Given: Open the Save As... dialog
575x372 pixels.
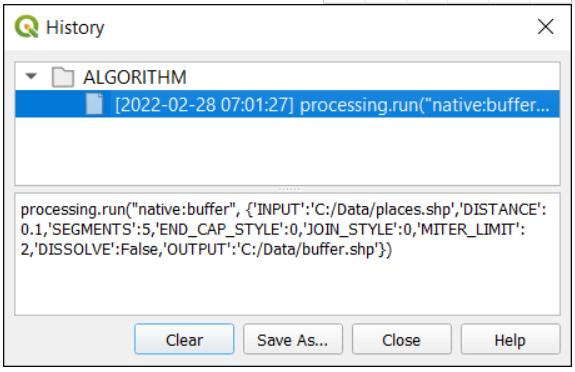Looking at the screenshot, I should coord(293,339).
